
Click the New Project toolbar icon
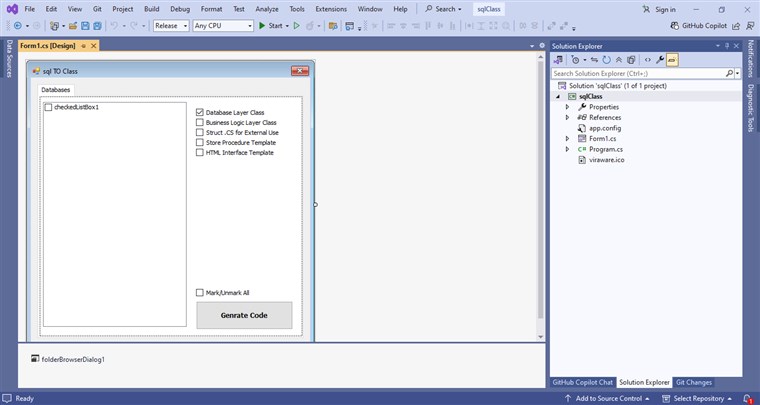pyautogui.click(x=54, y=26)
